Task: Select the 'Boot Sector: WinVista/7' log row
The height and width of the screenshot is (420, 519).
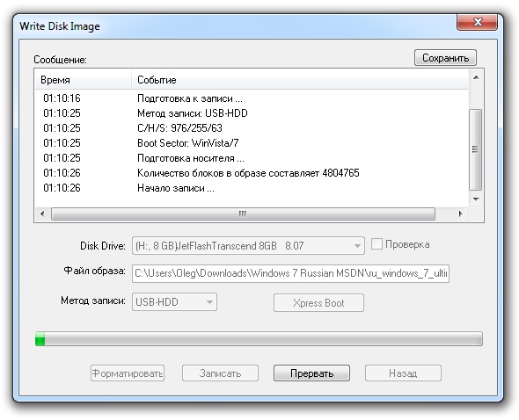Action: pyautogui.click(x=252, y=143)
